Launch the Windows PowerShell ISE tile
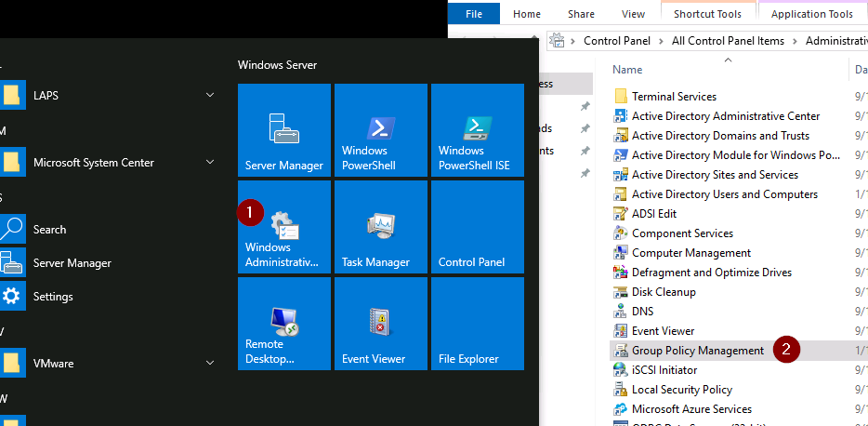Image resolution: width=868 pixels, height=426 pixels. pyautogui.click(x=478, y=130)
